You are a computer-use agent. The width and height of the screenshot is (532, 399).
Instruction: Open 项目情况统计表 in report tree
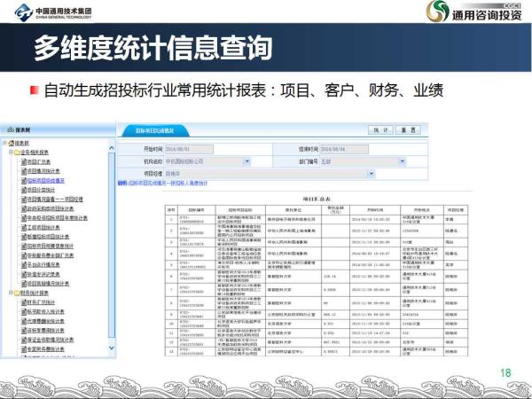click(x=43, y=171)
